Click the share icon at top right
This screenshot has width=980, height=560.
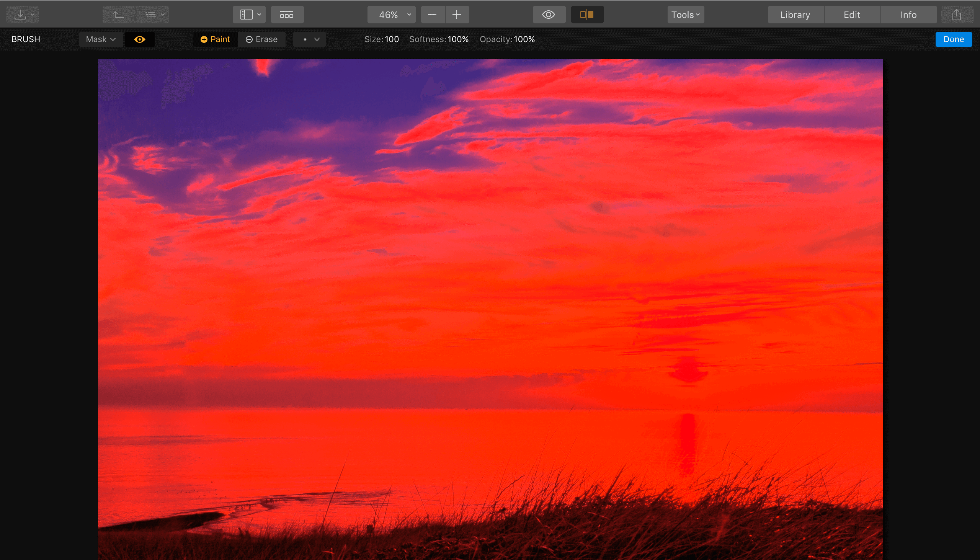(957, 14)
